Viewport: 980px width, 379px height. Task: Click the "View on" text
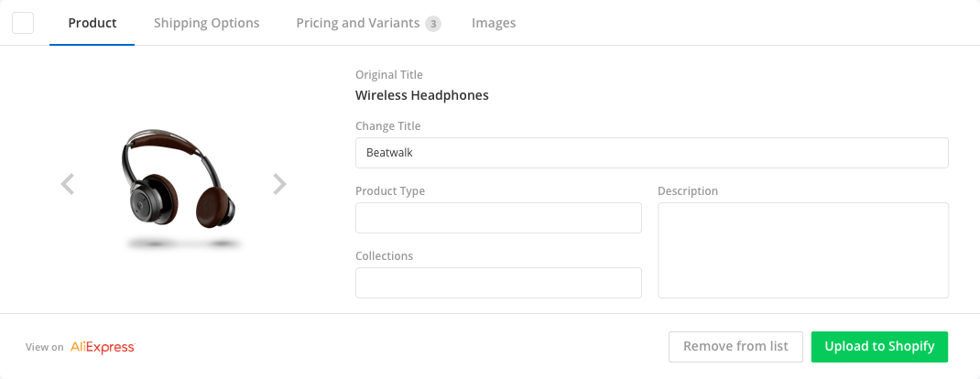tap(44, 347)
